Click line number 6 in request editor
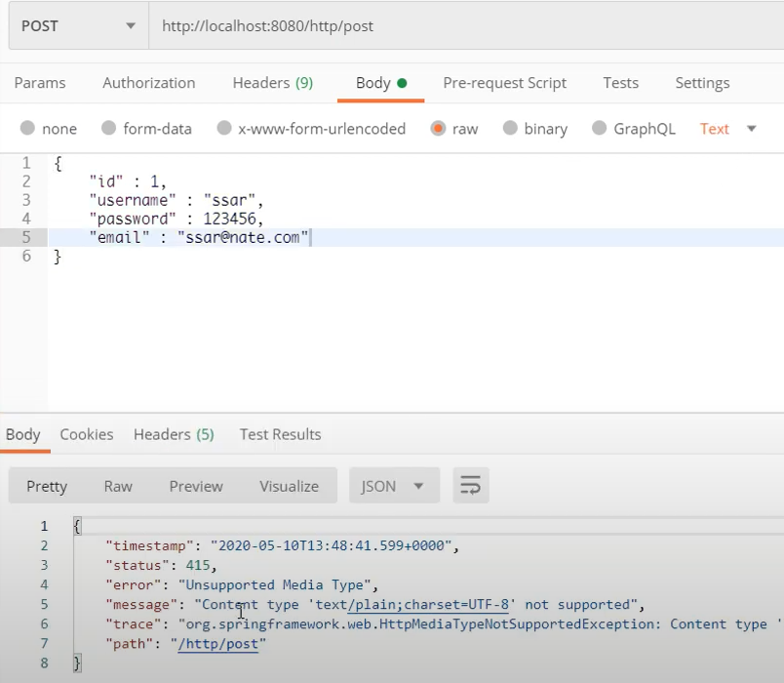This screenshot has width=784, height=683. tap(26, 256)
